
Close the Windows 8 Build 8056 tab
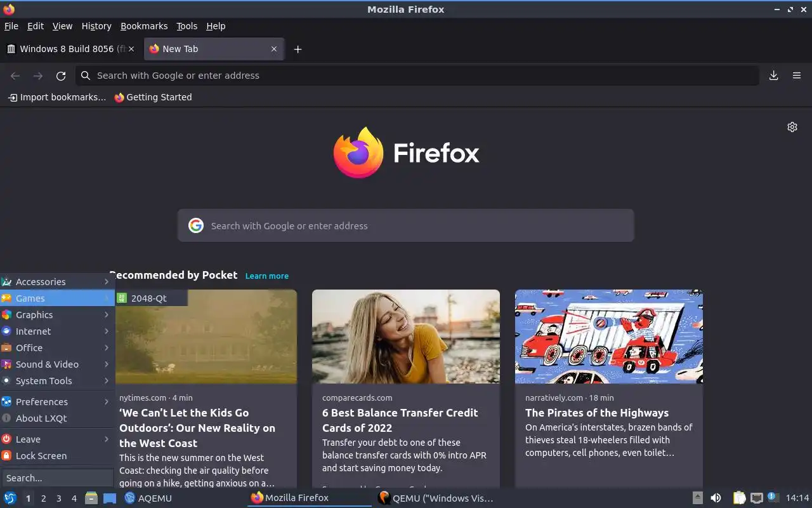click(131, 49)
